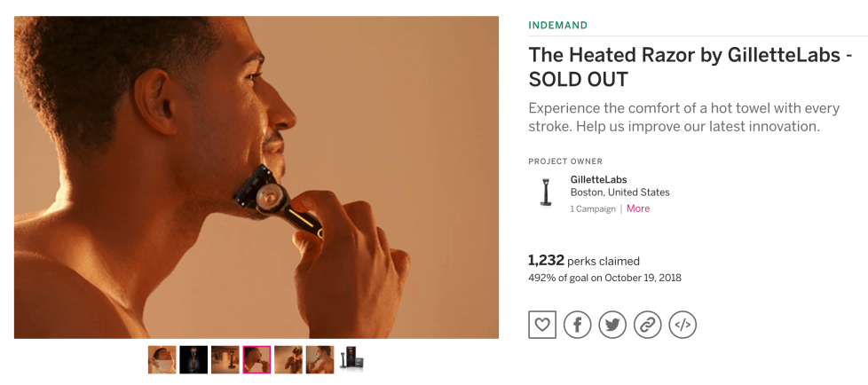
Task: Select the black-background razor thumbnail
Action: point(193,359)
